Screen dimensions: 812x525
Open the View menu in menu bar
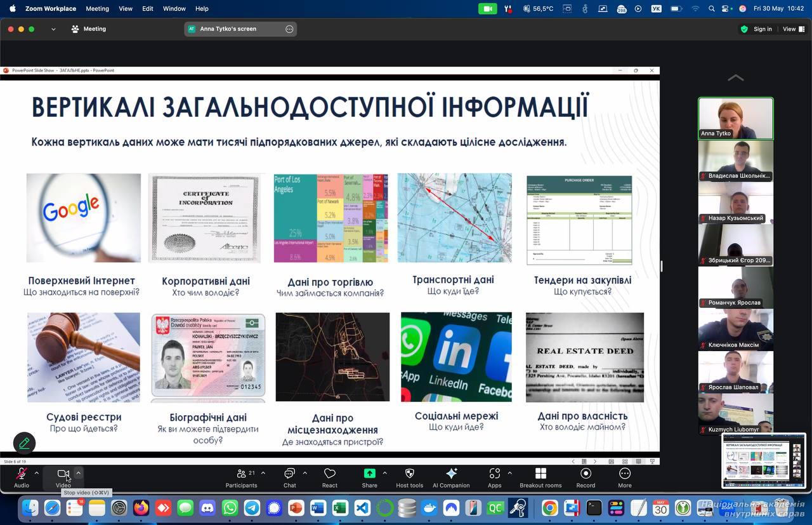coord(126,9)
